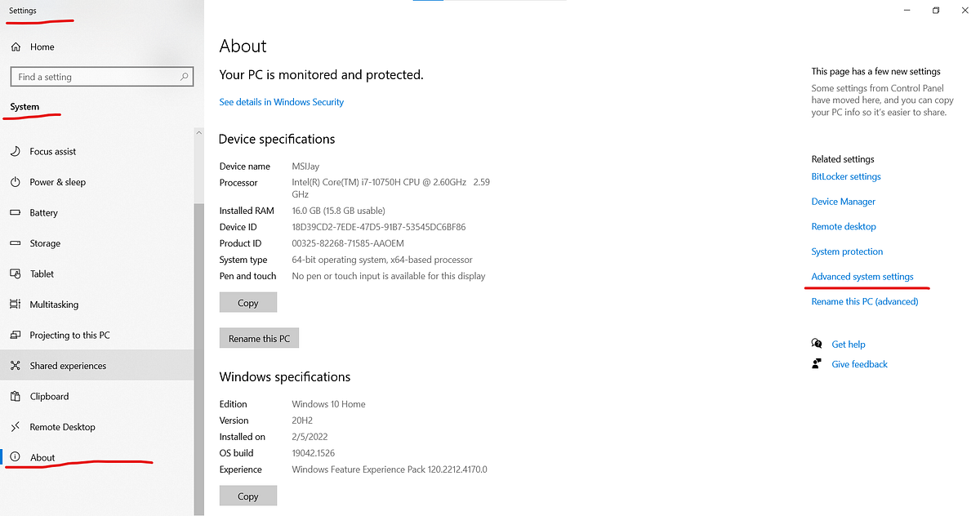
Task: Open Device Manager
Action: click(x=843, y=201)
